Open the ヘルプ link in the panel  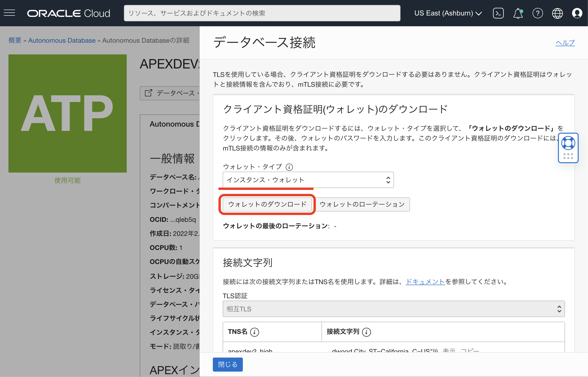[x=565, y=43]
